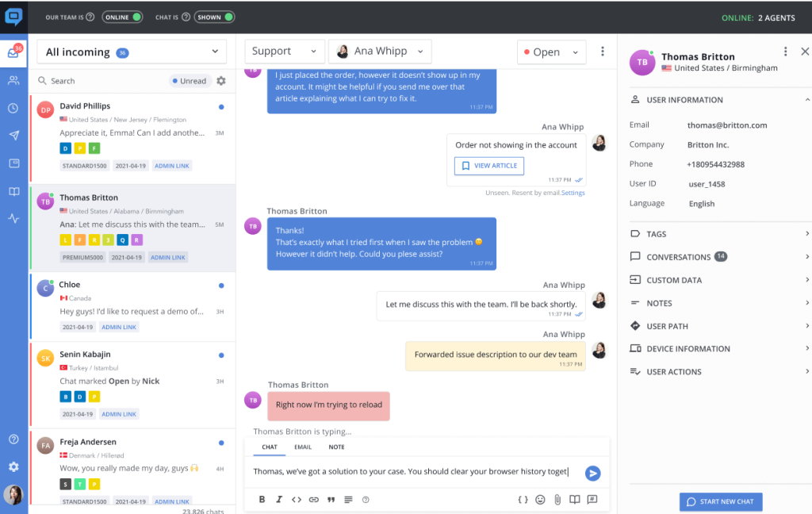812x514 pixels.
Task: Click the blue Q tag on Thomas Britton
Action: coord(122,240)
